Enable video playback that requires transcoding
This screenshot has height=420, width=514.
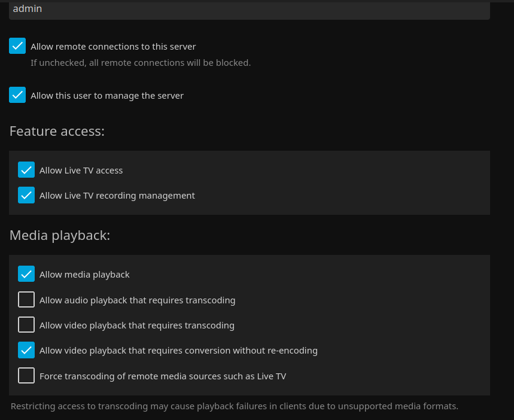click(26, 324)
